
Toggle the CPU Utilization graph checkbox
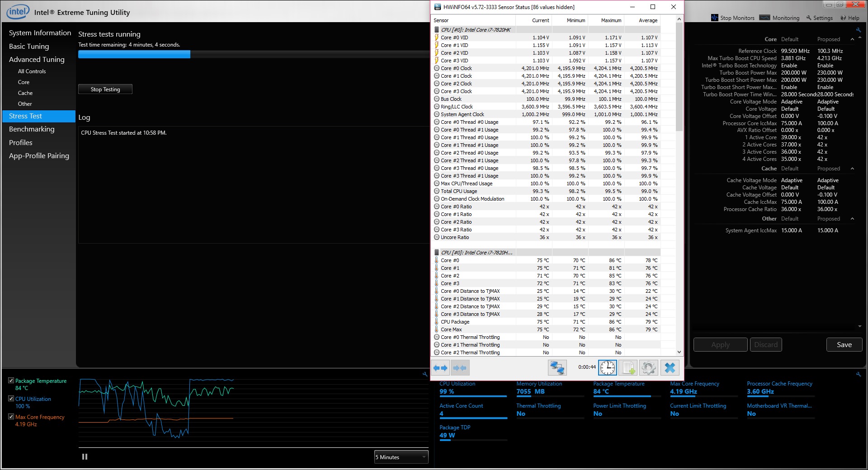[11, 399]
